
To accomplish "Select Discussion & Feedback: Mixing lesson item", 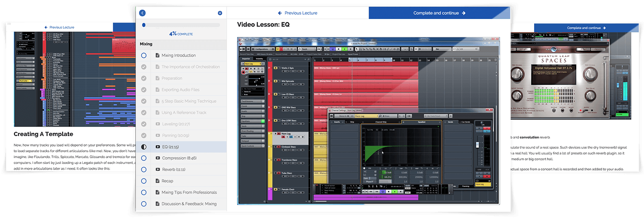I will (189, 204).
